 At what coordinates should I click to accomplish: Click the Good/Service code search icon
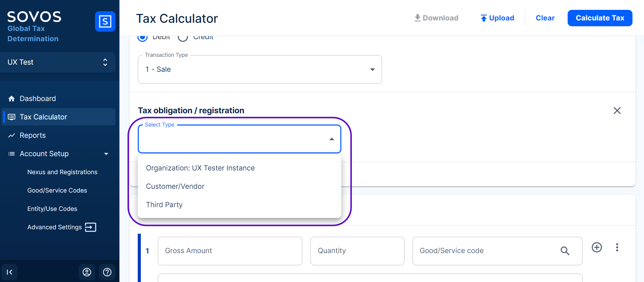[x=565, y=251]
